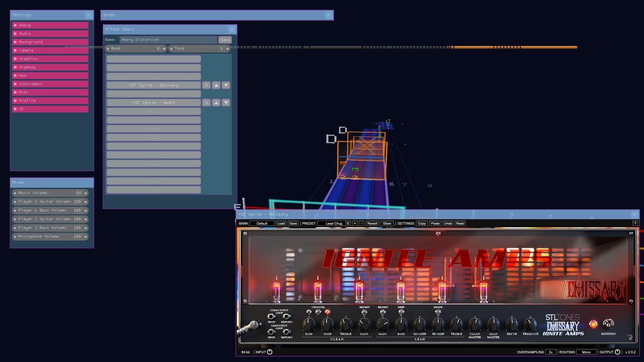This screenshot has width=644, height=362.
Task: Toggle the Clean channel Bright switch
Action: pos(364,312)
